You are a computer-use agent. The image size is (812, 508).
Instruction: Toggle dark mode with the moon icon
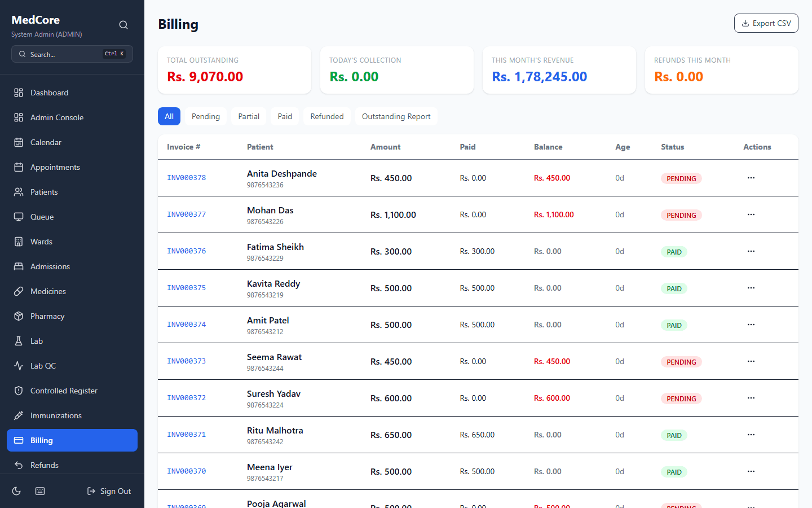click(16, 491)
